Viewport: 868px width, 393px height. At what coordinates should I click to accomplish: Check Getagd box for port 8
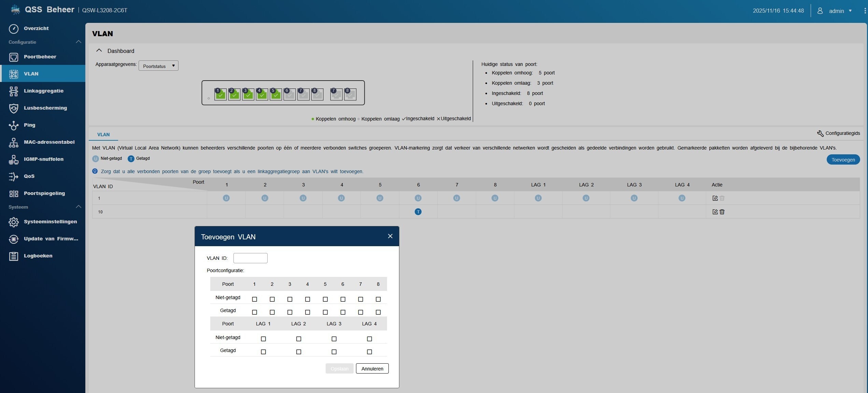tap(378, 312)
